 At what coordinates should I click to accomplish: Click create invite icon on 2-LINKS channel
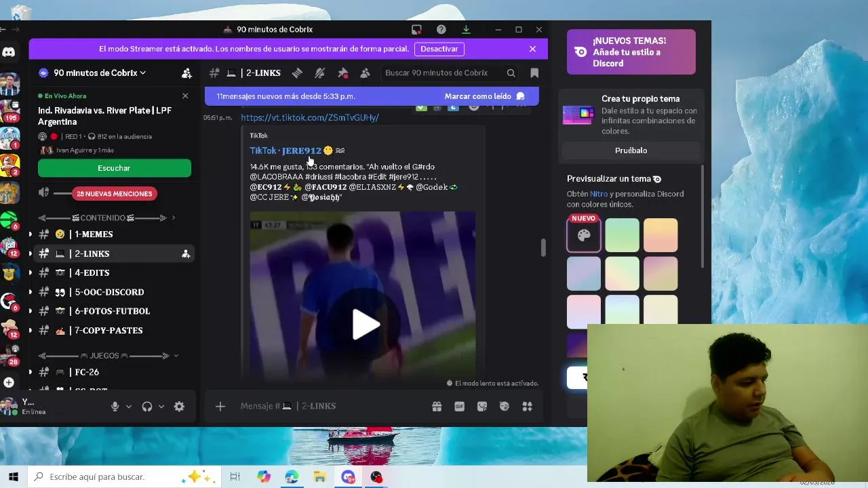[x=185, y=253]
